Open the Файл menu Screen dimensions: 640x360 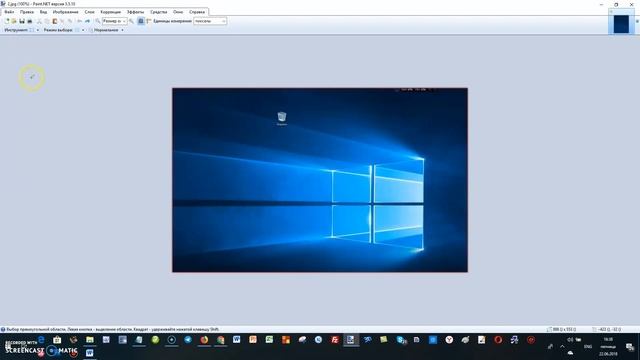tap(9, 12)
